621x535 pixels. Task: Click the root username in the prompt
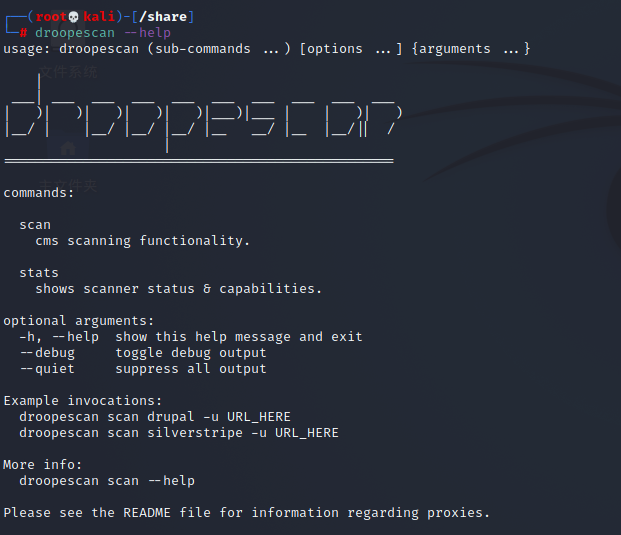click(x=51, y=17)
